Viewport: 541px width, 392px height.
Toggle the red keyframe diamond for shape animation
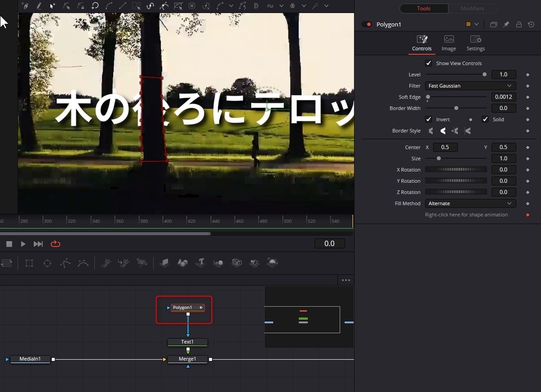pos(527,215)
